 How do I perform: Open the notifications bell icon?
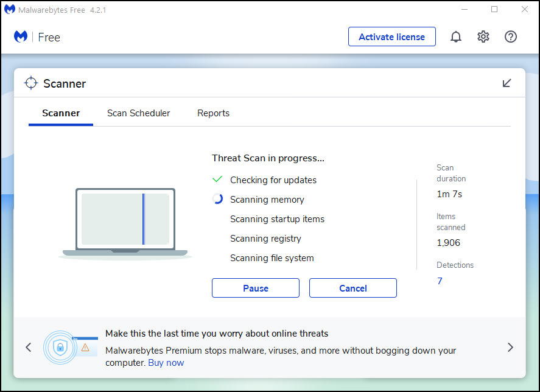click(x=455, y=37)
